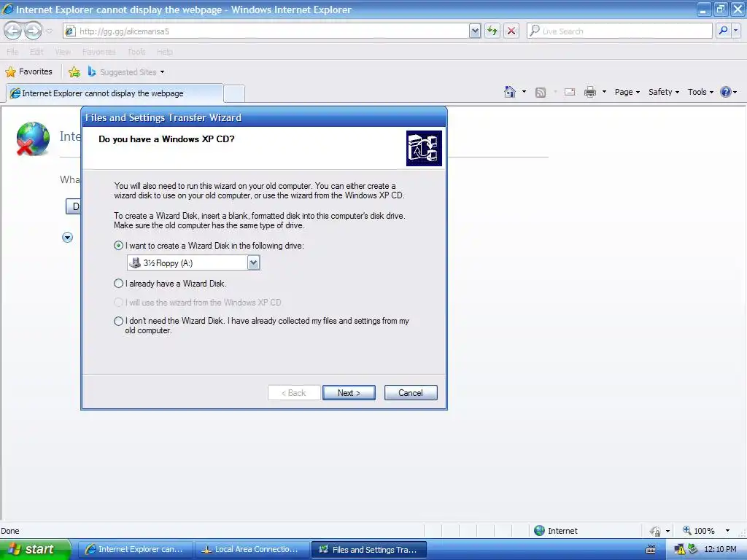Expand the recent pages dropdown arrow
Viewport: 747px width, 560px height.
49,31
